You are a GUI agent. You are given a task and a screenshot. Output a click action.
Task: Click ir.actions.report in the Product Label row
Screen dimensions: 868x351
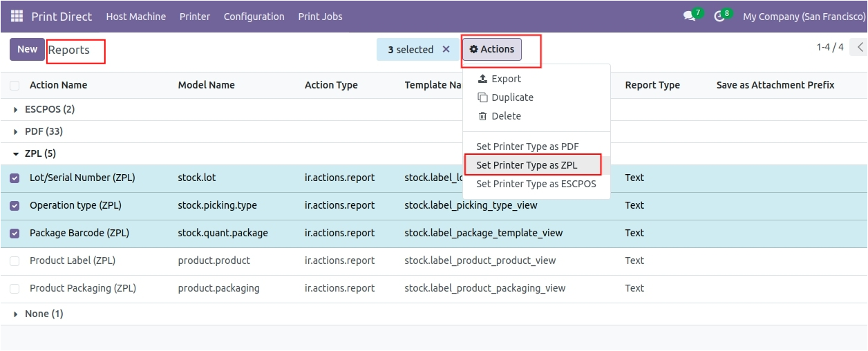click(x=340, y=260)
